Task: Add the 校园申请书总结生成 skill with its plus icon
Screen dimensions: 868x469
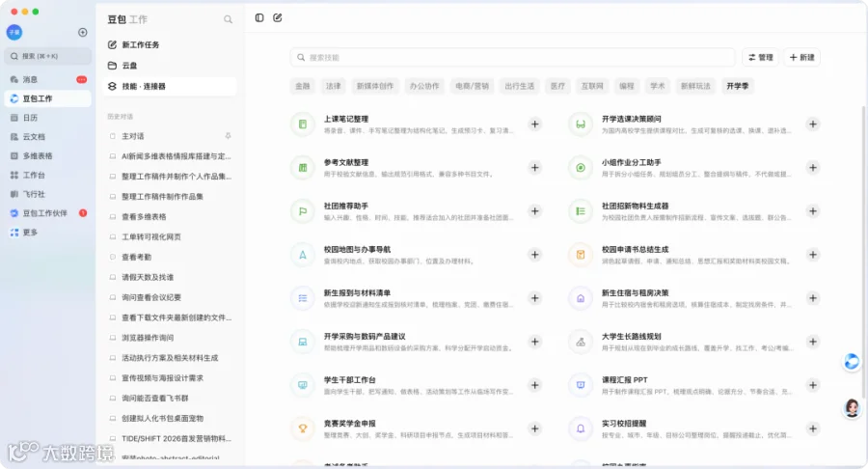Action: [x=813, y=255]
